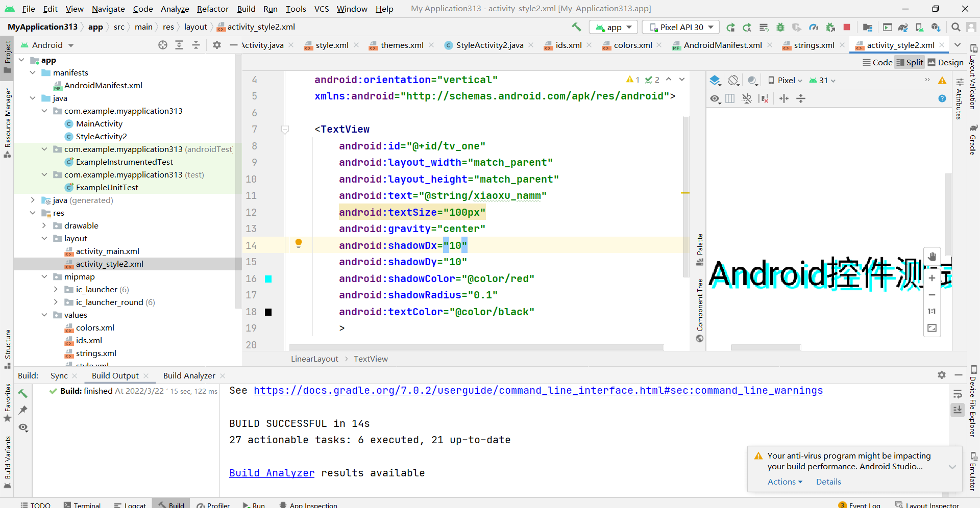Set preview zoom to 1:1
Viewport: 980px width, 508px height.
[x=932, y=311]
